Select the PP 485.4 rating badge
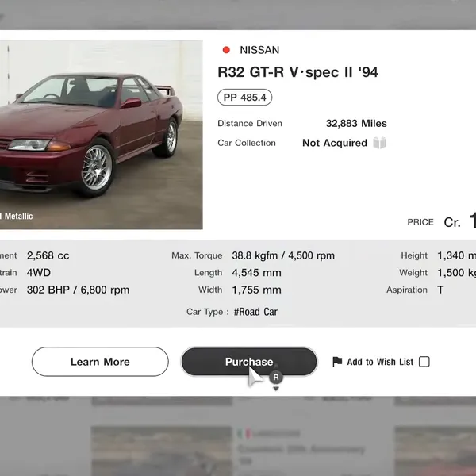The image size is (476, 476). pos(244,98)
